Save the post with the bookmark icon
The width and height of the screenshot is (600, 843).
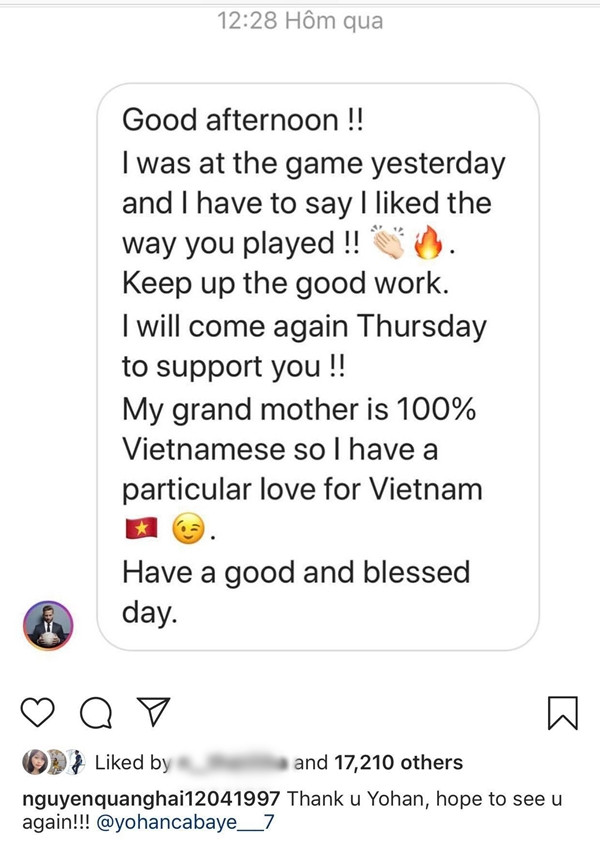coord(562,713)
